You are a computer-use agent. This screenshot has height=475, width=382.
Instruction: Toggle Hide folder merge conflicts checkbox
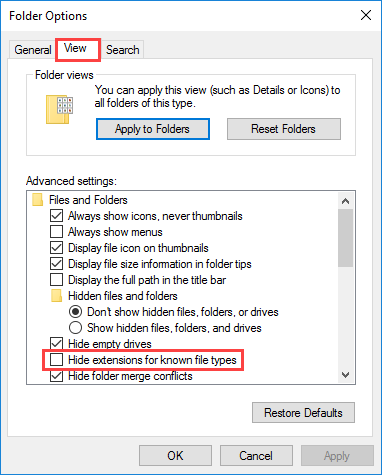[56, 376]
